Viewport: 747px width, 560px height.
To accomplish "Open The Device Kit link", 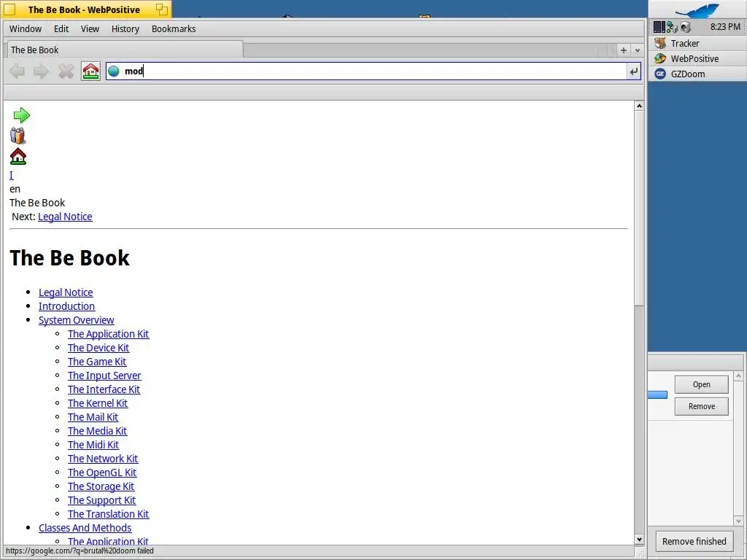I will (x=98, y=348).
